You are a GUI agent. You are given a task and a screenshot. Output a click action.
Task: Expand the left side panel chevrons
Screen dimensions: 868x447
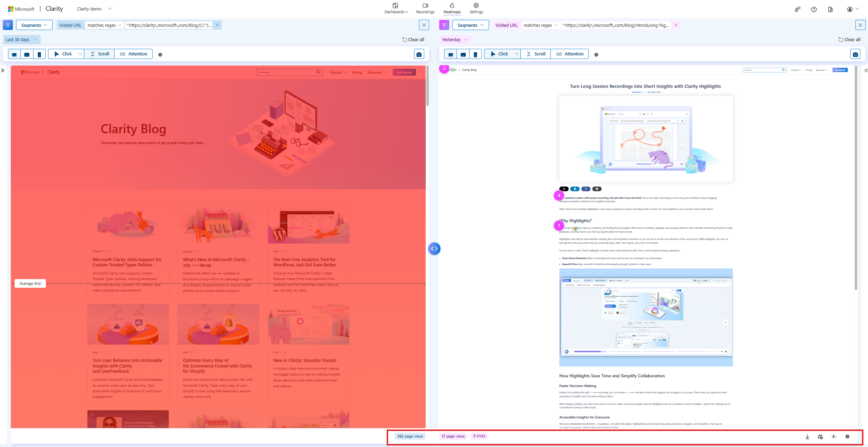click(3, 70)
